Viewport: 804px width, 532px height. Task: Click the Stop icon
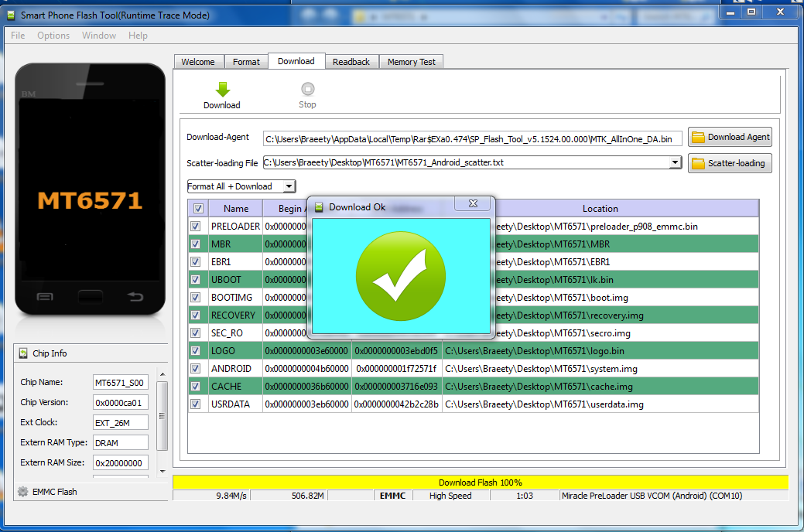tap(308, 89)
